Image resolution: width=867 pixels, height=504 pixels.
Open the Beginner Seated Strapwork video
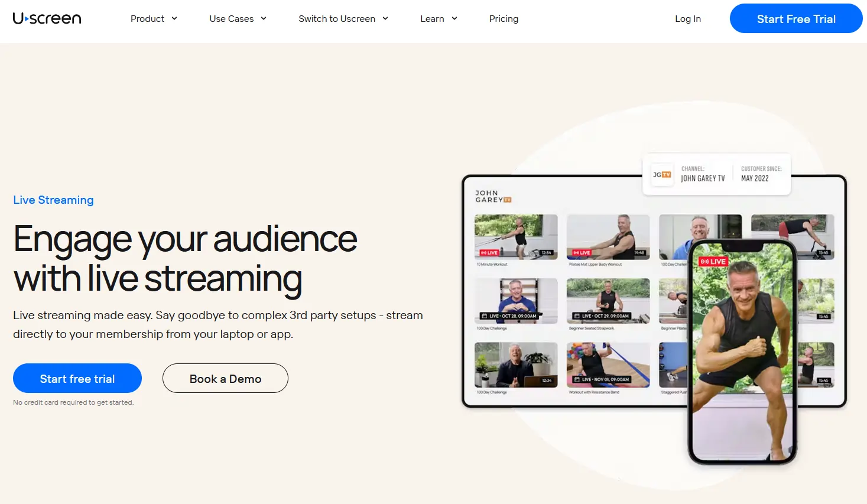[x=608, y=301]
